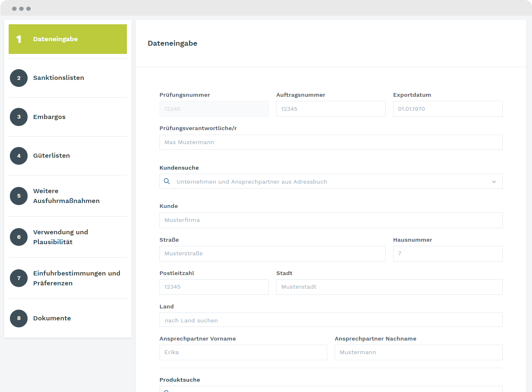Click step 3 circle icon for Embargos
Image resolution: width=532 pixels, height=392 pixels.
coord(19,117)
